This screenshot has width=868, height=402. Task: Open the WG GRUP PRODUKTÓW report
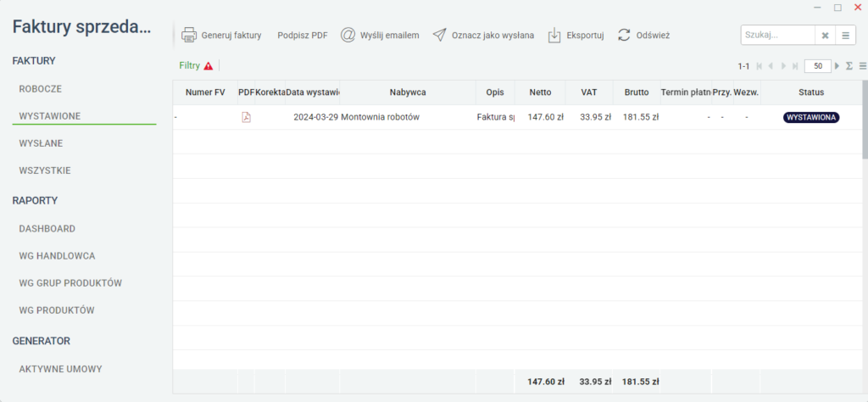[70, 283]
